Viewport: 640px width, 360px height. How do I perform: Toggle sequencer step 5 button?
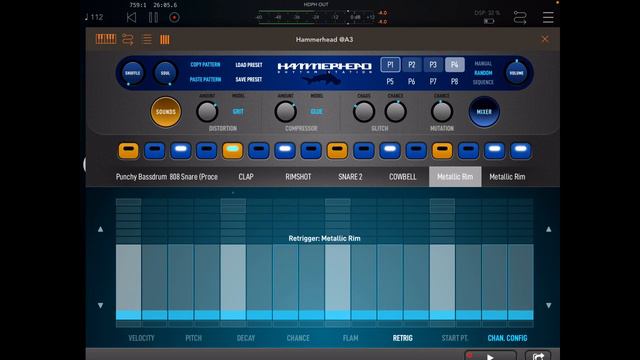[233, 150]
